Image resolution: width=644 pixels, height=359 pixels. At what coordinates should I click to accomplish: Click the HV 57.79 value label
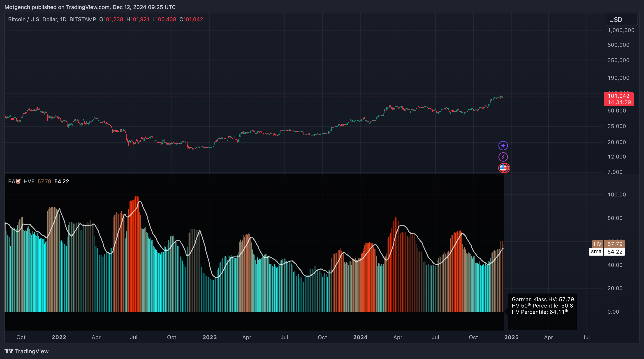(608, 244)
